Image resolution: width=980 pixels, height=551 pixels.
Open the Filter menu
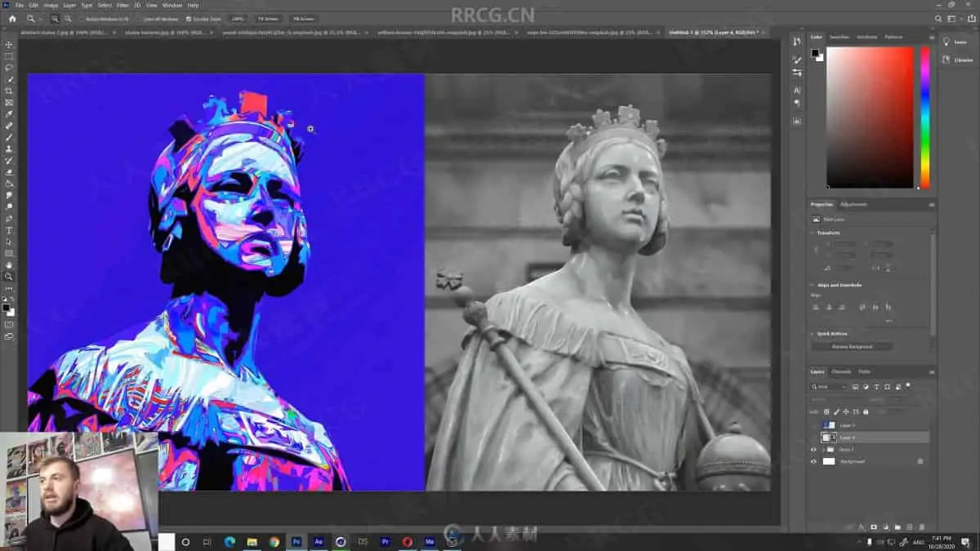[122, 5]
